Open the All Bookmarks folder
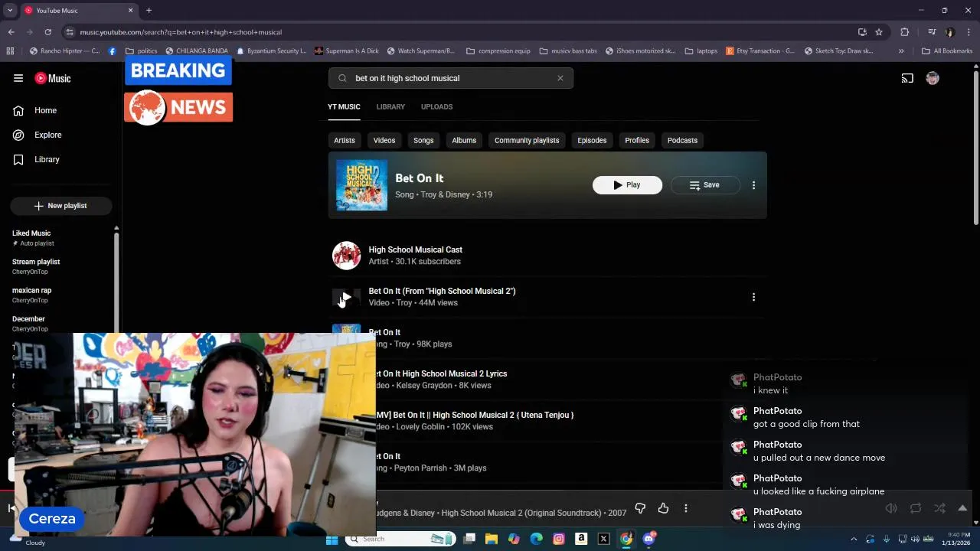Screen dimensions: 980x551 (947, 51)
